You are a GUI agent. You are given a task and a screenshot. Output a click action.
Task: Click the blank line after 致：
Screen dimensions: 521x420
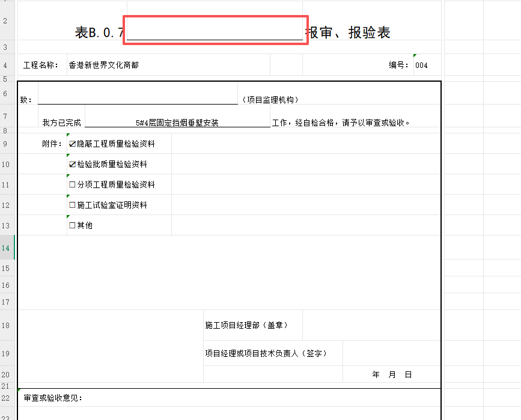click(x=138, y=100)
